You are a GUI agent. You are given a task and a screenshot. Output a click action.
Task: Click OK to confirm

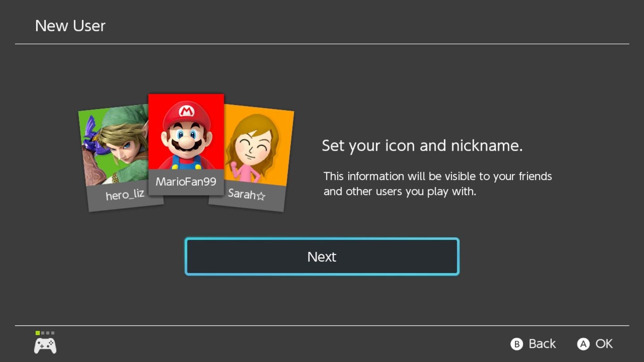[x=595, y=344]
